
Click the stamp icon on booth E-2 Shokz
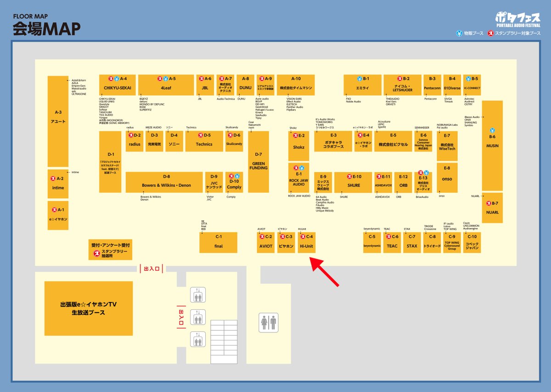pyautogui.click(x=295, y=135)
